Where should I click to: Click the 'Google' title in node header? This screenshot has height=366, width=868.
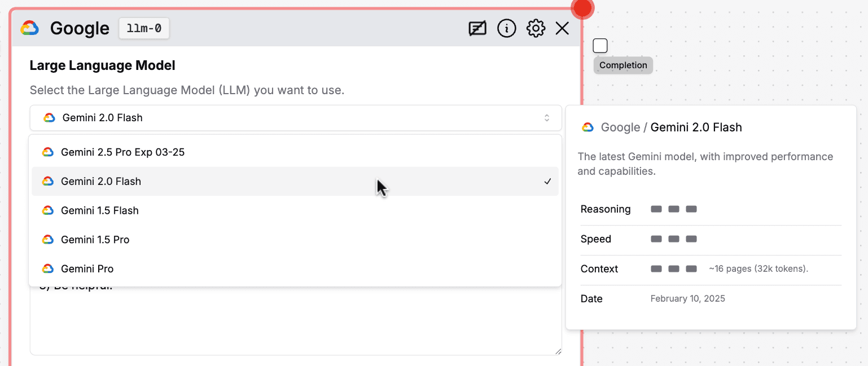pyautogui.click(x=80, y=28)
